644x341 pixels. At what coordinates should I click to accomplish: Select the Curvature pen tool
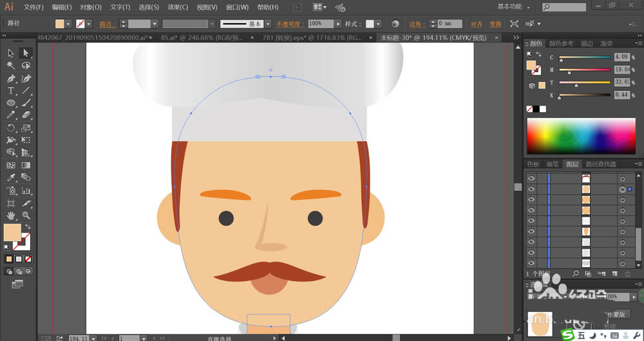(26, 78)
